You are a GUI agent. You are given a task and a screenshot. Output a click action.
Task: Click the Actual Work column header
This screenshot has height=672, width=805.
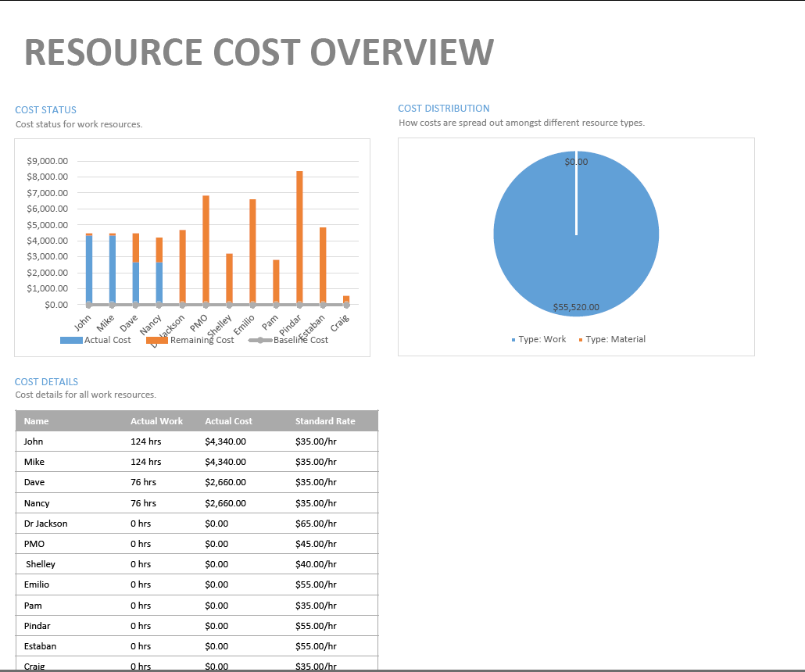[x=156, y=421]
